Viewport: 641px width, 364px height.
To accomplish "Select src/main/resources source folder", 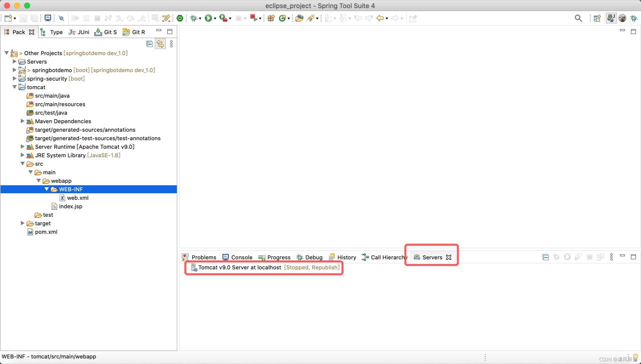I will [x=60, y=104].
